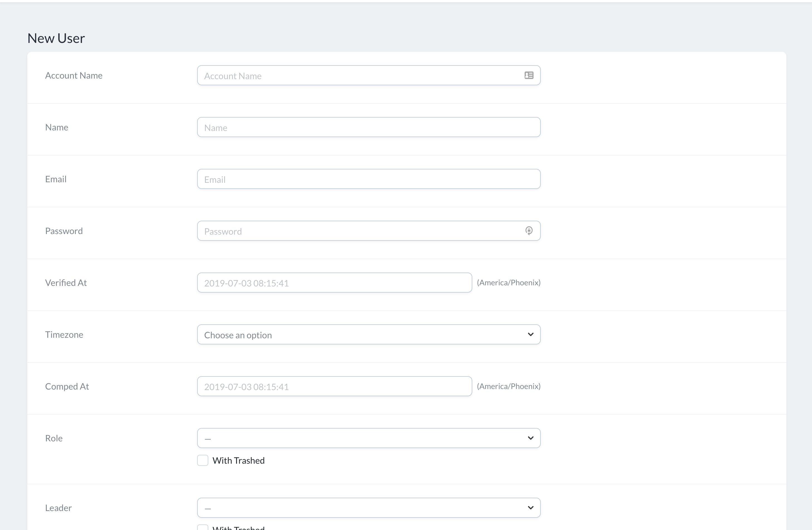This screenshot has height=530, width=812.
Task: Uncheck the With Trashed checkbox below Role dropdown
Action: [203, 460]
